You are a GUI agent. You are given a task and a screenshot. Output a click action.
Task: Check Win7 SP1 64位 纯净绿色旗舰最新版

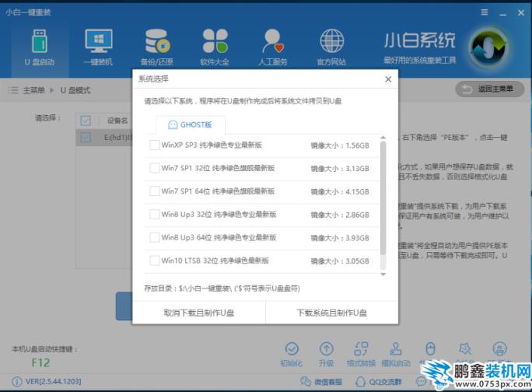(x=154, y=191)
